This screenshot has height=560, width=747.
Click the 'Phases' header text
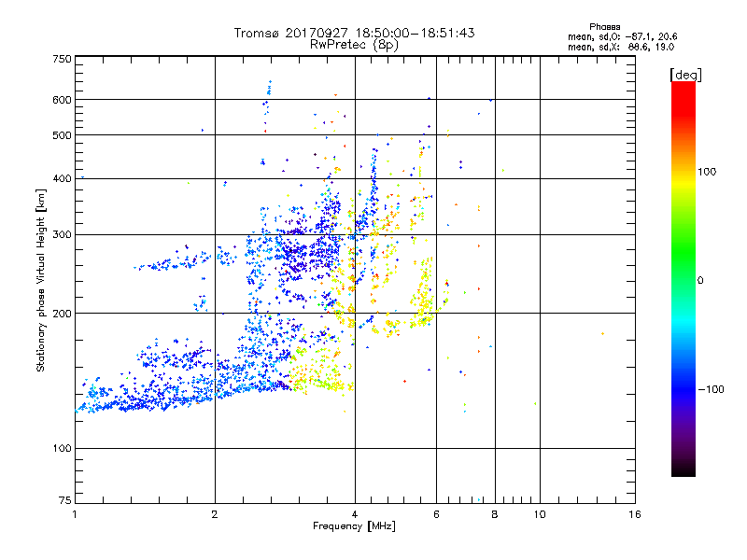coord(604,27)
